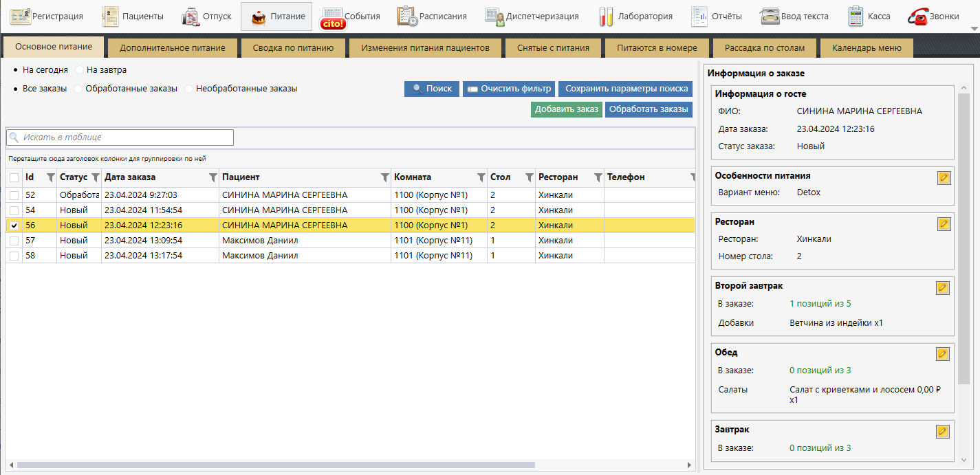Switch to the Сводка по питанию tab
The height and width of the screenshot is (475, 980).
293,48
